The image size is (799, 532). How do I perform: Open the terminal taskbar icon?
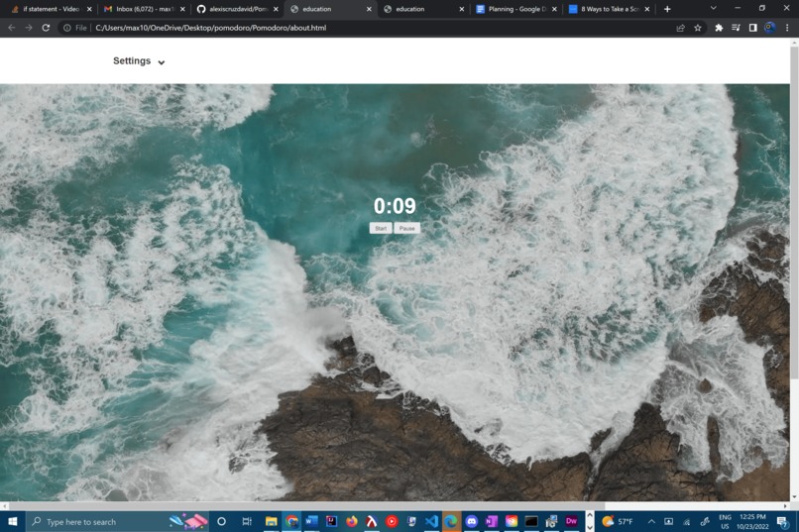[531, 521]
